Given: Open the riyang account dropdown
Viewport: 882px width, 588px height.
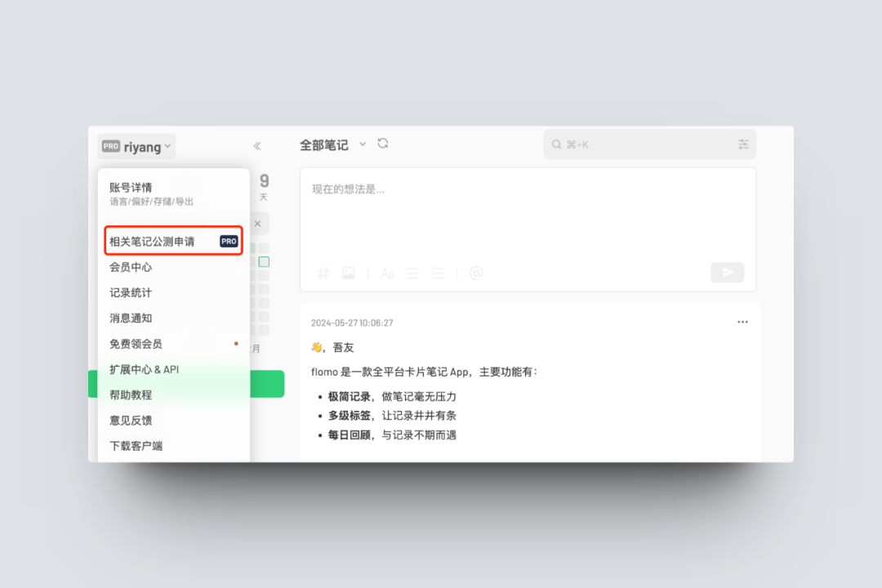Looking at the screenshot, I should pyautogui.click(x=136, y=147).
